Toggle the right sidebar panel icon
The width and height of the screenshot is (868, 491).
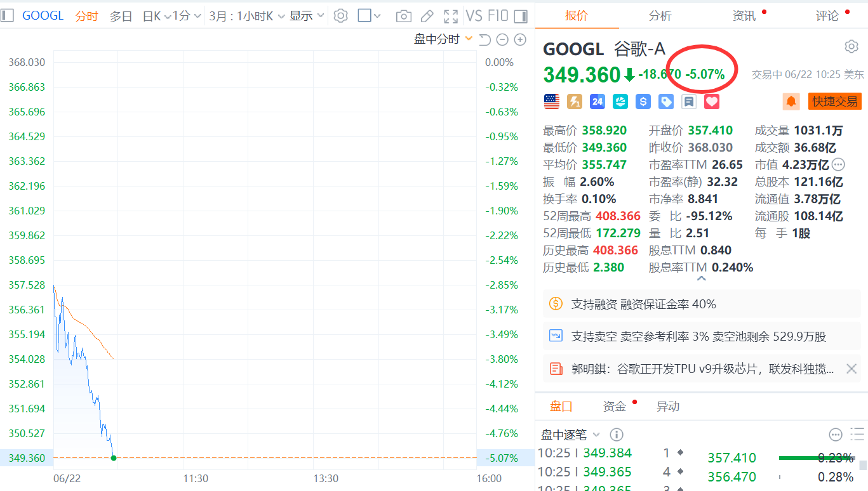pyautogui.click(x=521, y=16)
